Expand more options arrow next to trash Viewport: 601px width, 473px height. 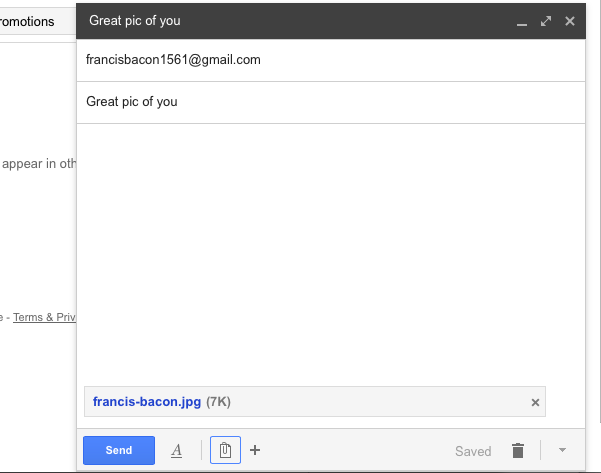click(562, 450)
